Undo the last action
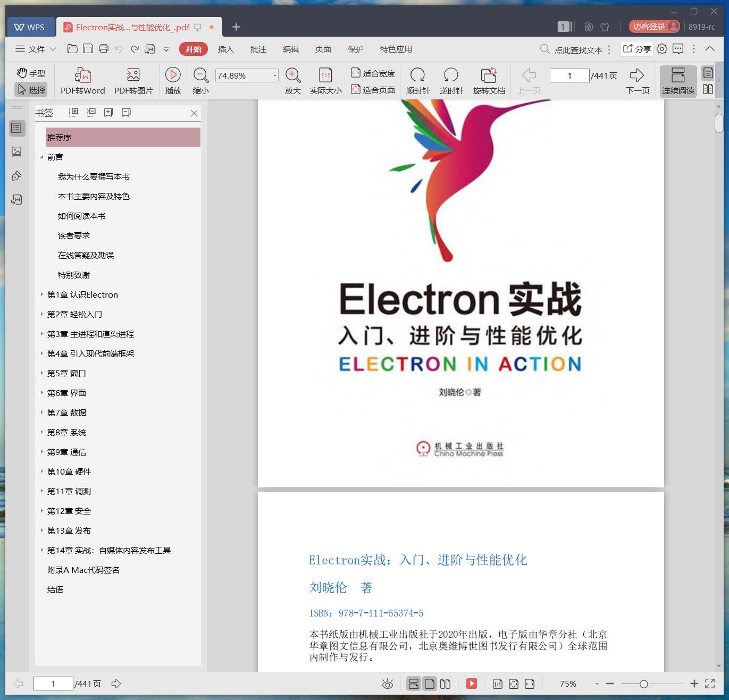The height and width of the screenshot is (700, 729). pyautogui.click(x=119, y=49)
